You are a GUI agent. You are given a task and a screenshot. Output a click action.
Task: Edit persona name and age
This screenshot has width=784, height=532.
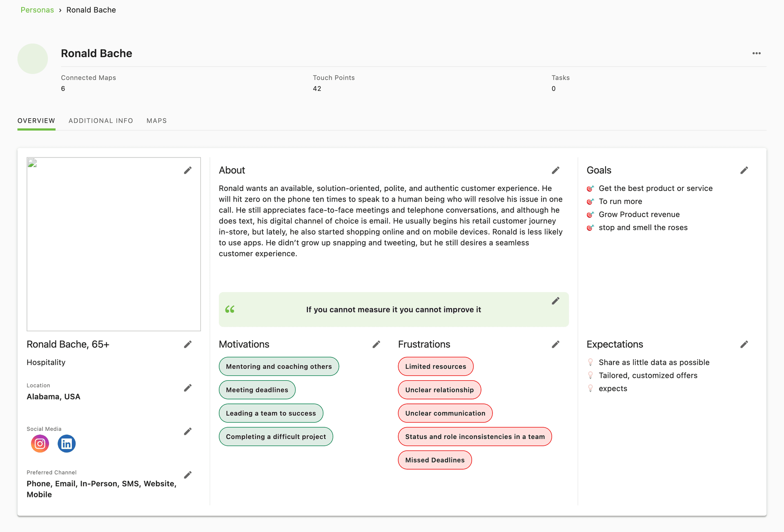click(187, 344)
